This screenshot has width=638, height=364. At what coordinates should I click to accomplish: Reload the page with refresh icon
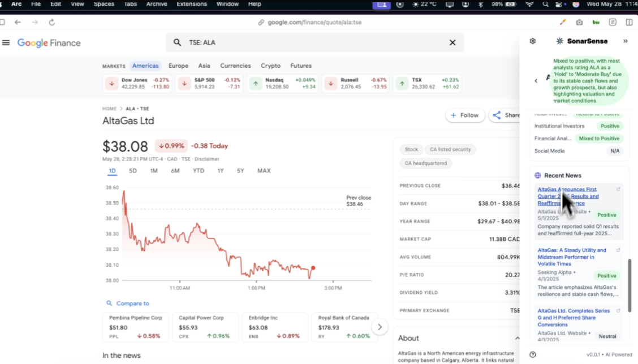[51, 23]
